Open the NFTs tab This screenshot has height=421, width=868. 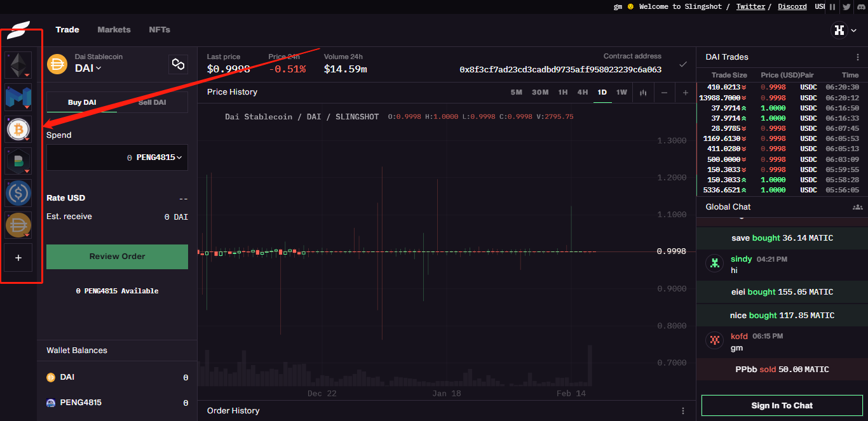click(159, 30)
